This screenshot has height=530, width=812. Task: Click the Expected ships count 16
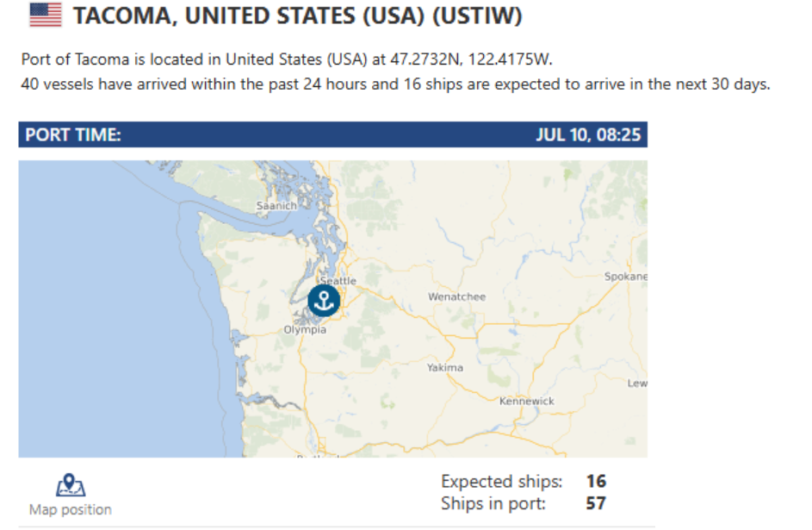tap(596, 481)
